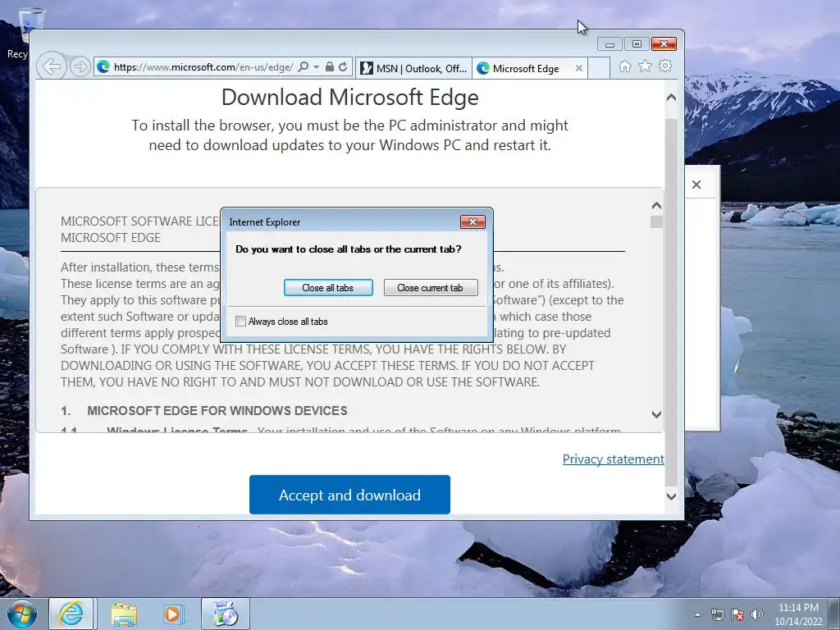
Task: Click the Download Microsoft Edge heading
Action: tap(349, 98)
